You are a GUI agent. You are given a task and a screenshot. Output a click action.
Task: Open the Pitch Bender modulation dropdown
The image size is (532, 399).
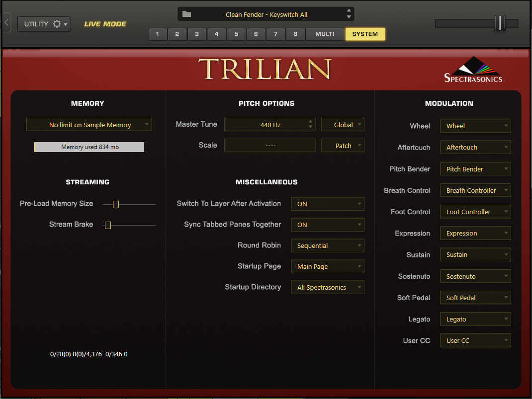[x=475, y=169]
